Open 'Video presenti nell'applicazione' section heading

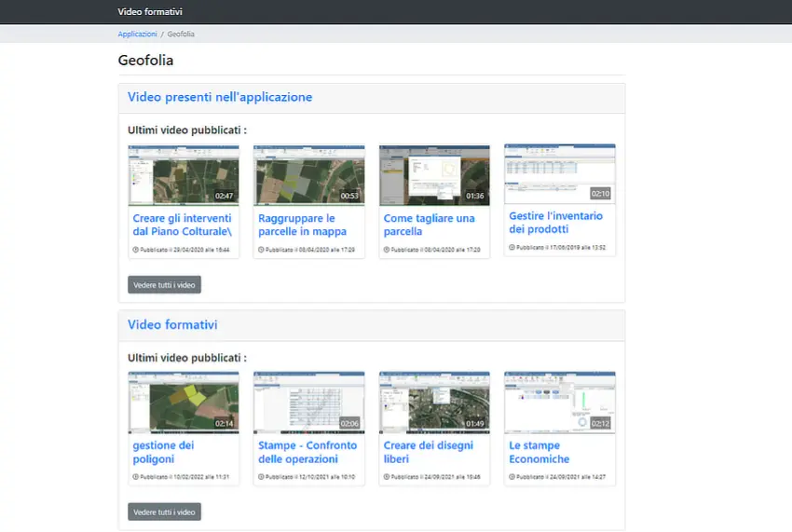tap(220, 97)
